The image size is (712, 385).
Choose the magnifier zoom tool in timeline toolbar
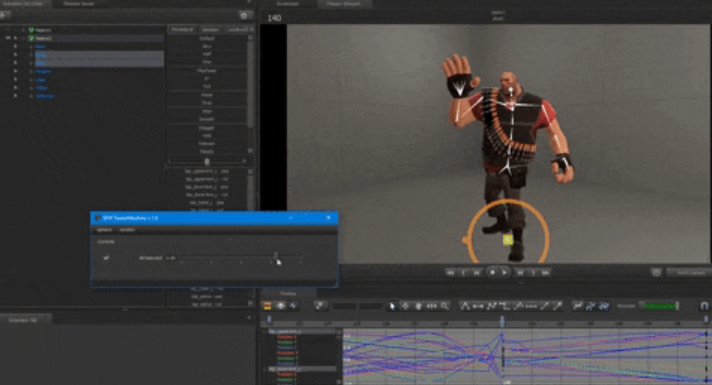(x=445, y=306)
